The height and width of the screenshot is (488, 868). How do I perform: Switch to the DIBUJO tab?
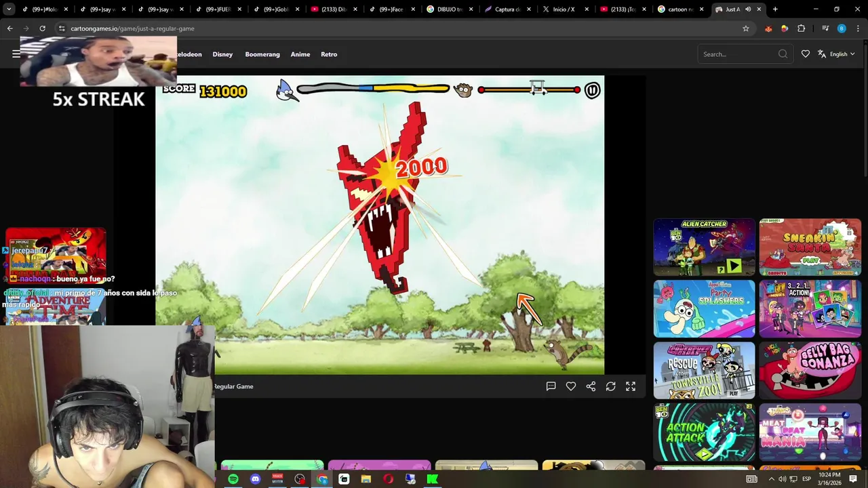click(450, 9)
